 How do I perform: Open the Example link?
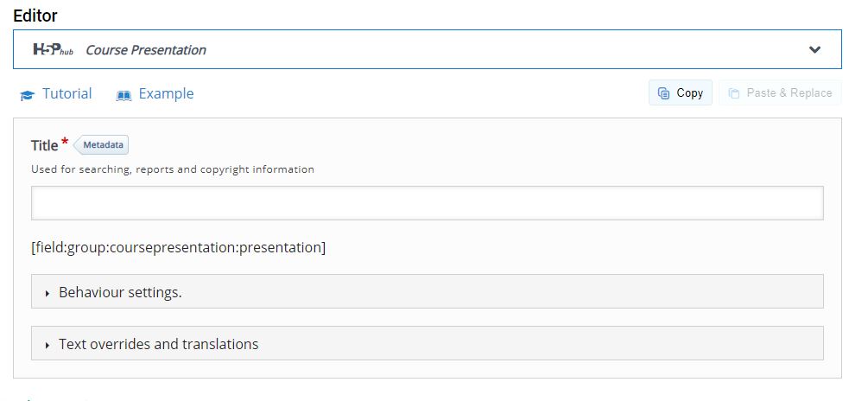coord(166,93)
